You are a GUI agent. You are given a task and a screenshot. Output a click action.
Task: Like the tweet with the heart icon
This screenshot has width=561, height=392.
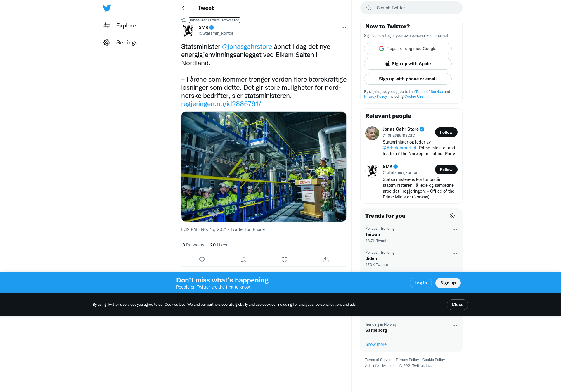tap(284, 260)
